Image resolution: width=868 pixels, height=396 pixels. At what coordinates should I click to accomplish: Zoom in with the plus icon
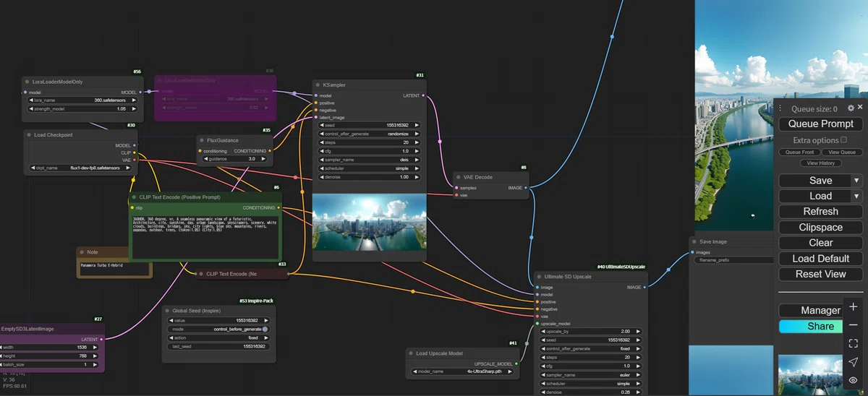point(854,307)
